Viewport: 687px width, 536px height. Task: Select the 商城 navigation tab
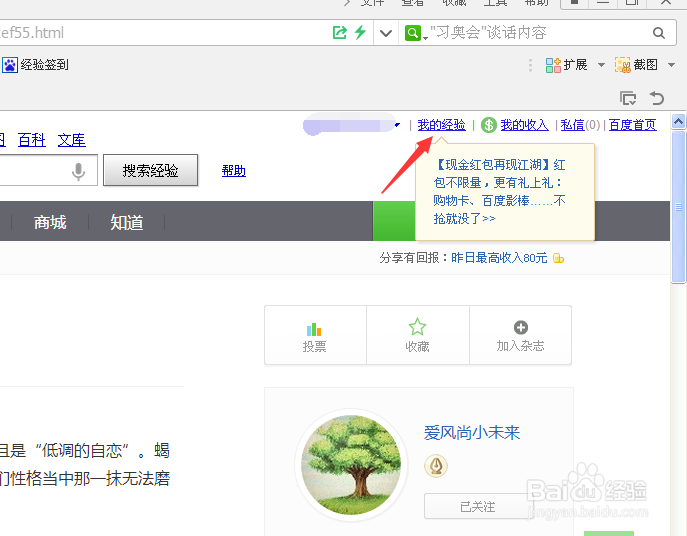pyautogui.click(x=50, y=222)
